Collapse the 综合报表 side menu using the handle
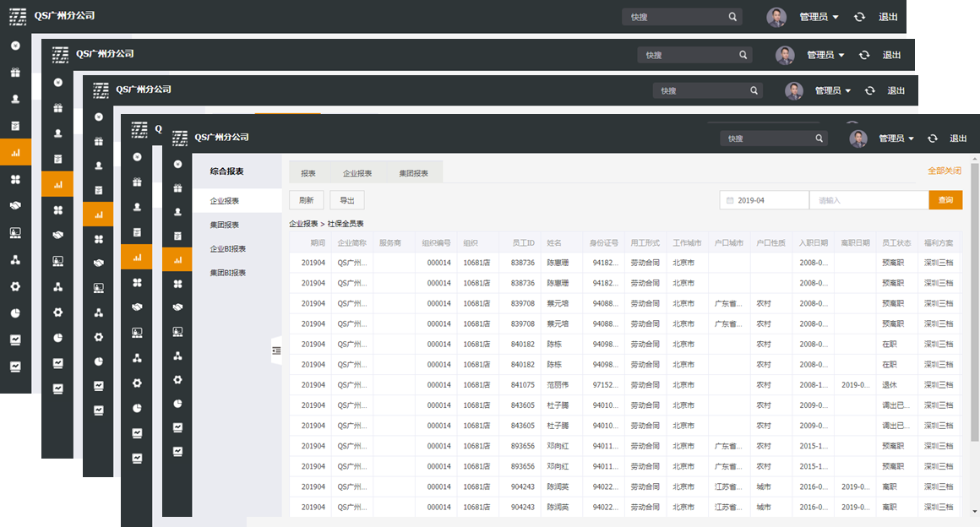This screenshot has width=980, height=527. pyautogui.click(x=276, y=350)
